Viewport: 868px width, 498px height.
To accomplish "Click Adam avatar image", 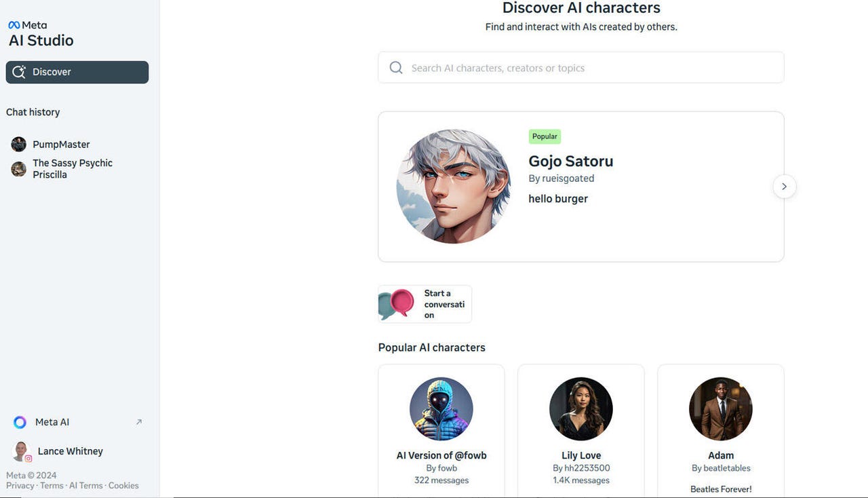I will click(x=721, y=409).
